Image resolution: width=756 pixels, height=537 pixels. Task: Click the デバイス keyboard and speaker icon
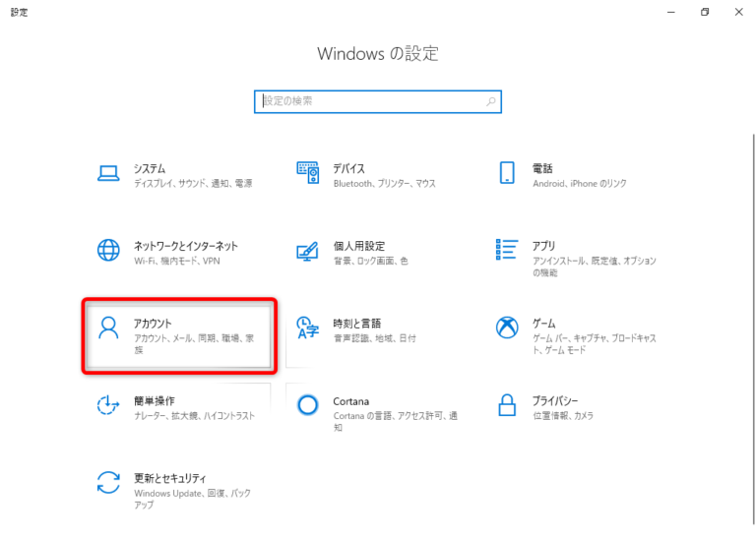307,172
